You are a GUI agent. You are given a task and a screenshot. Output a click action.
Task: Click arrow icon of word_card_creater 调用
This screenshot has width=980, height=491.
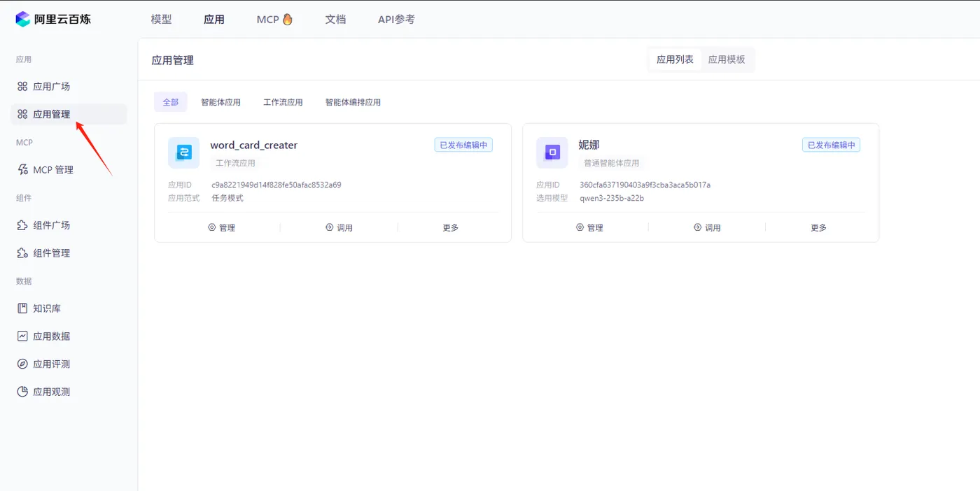pos(330,227)
